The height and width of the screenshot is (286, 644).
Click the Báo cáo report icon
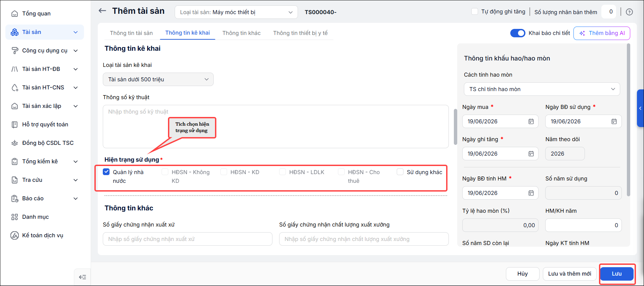15,198
